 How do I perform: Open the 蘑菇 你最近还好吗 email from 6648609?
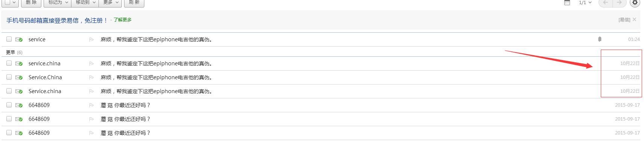[126, 105]
